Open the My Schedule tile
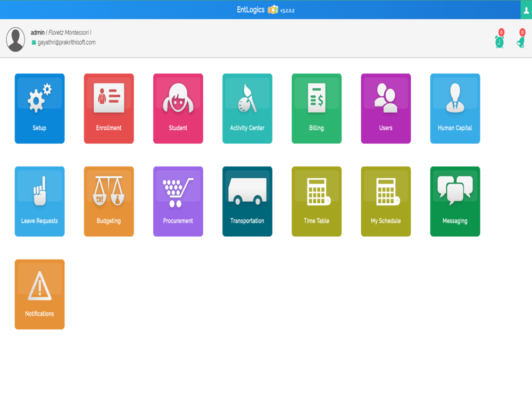532x399 pixels. (386, 202)
